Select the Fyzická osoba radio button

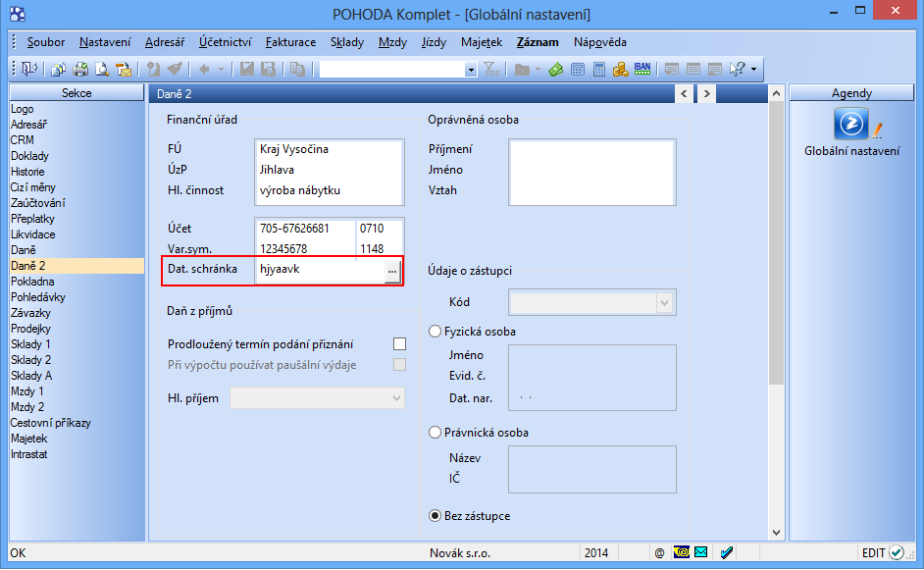pyautogui.click(x=435, y=332)
